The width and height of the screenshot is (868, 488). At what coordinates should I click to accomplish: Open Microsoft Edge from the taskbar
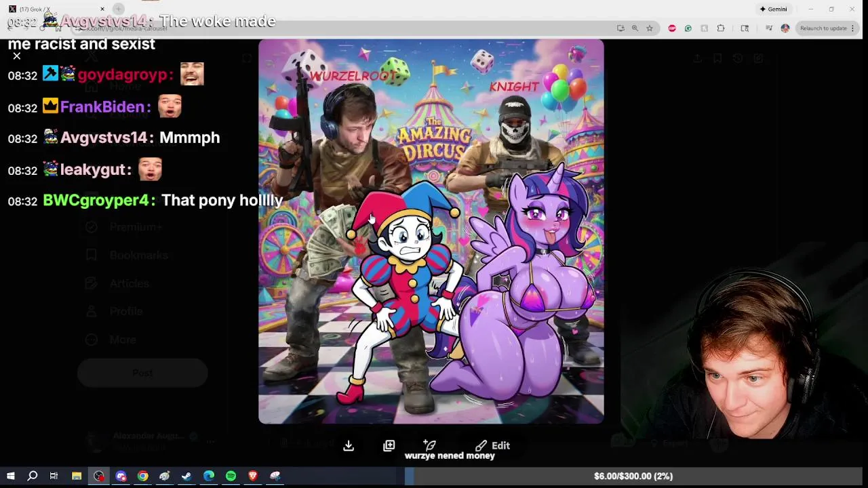coord(209,476)
